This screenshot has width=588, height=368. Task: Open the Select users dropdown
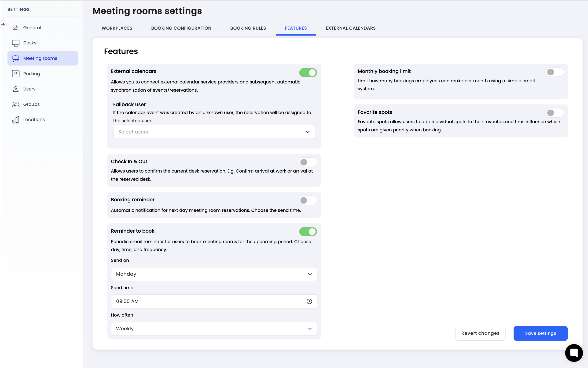pos(214,132)
